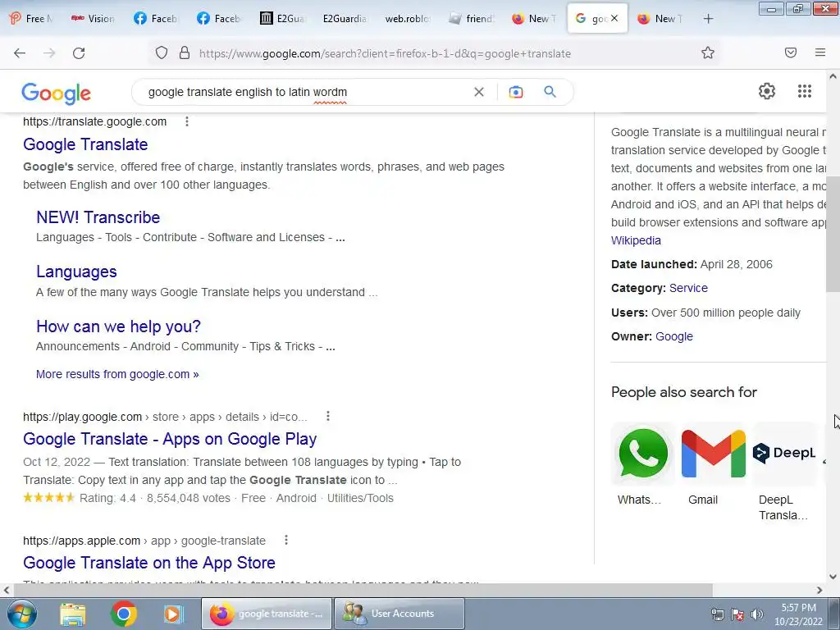Open media player from the taskbar

173,614
